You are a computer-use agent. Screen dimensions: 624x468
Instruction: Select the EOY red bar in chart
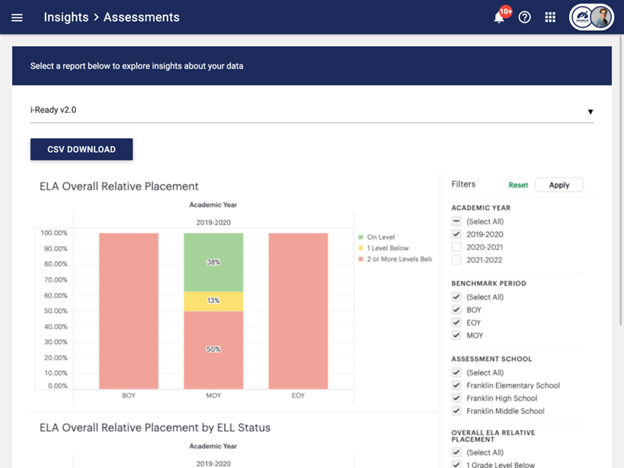[x=298, y=311]
